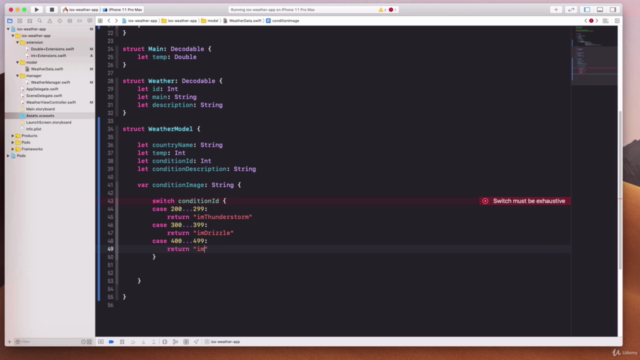The image size is (640, 360).
Task: Click the Switch must be exhaustive error icon
Action: coord(485,201)
